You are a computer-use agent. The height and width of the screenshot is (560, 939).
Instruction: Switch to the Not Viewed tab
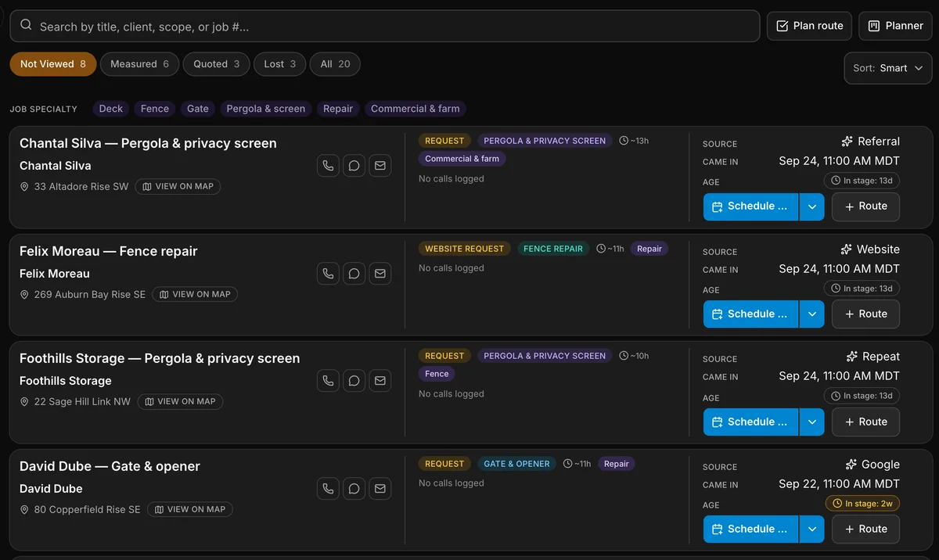click(53, 64)
